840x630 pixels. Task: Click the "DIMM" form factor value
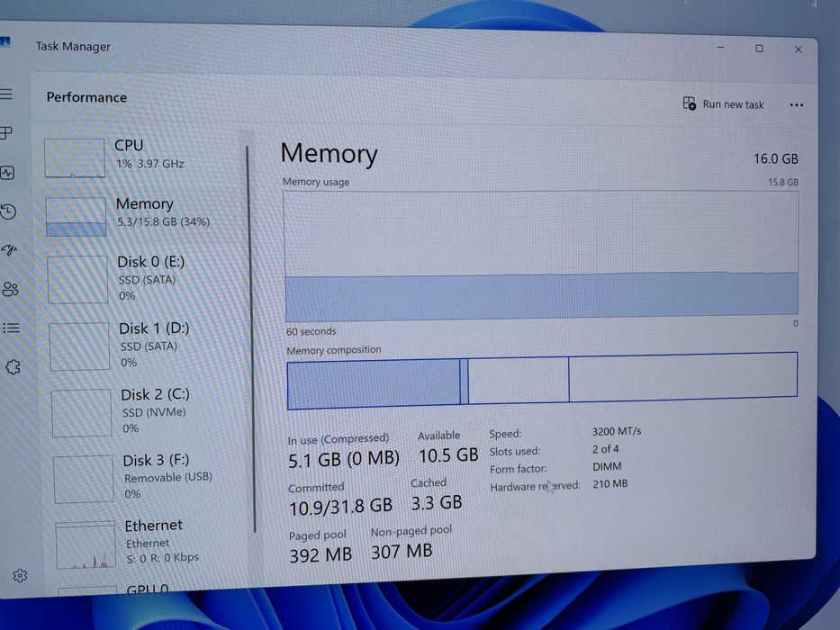(x=607, y=466)
